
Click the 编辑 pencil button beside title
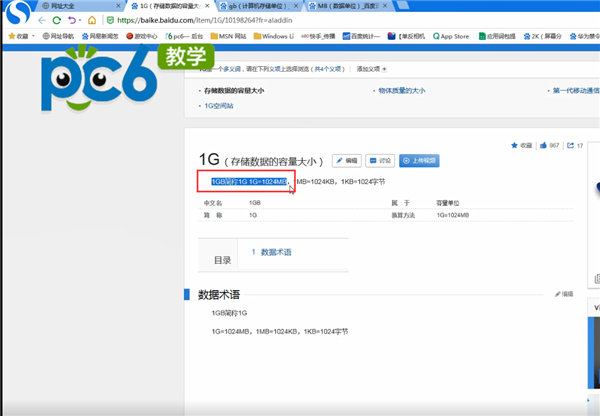(x=347, y=161)
